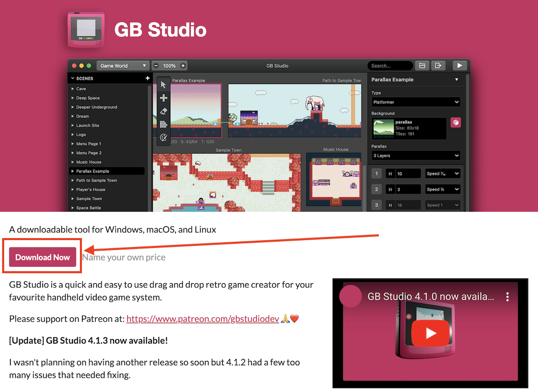Open the Patreon gbstudiodev link
This screenshot has width=538, height=392.
(202, 319)
